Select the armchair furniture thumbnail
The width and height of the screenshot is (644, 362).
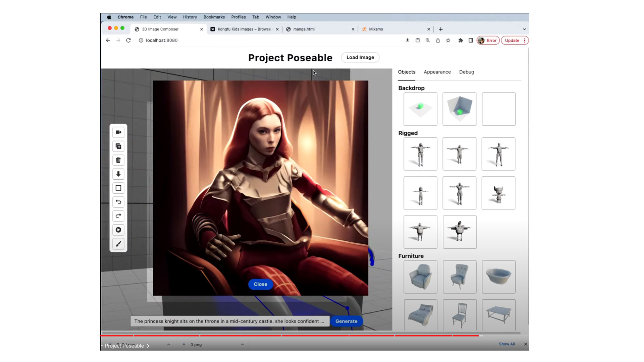click(x=420, y=277)
